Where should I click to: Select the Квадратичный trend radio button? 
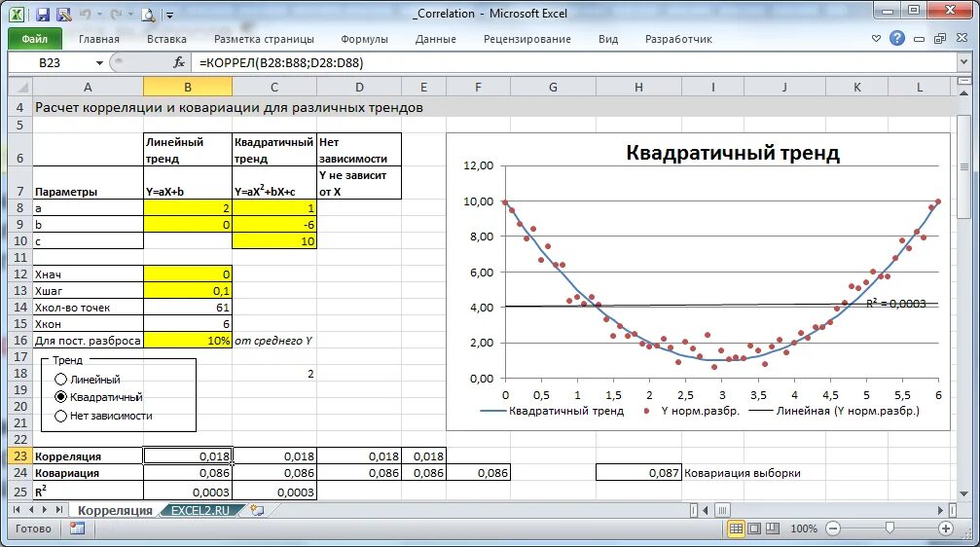click(60, 397)
